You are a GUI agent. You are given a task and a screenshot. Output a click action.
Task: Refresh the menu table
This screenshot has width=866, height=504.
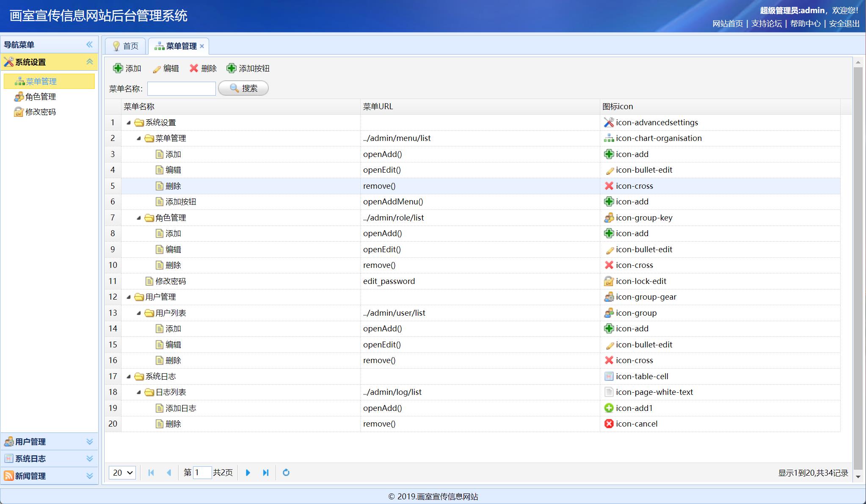coord(286,473)
